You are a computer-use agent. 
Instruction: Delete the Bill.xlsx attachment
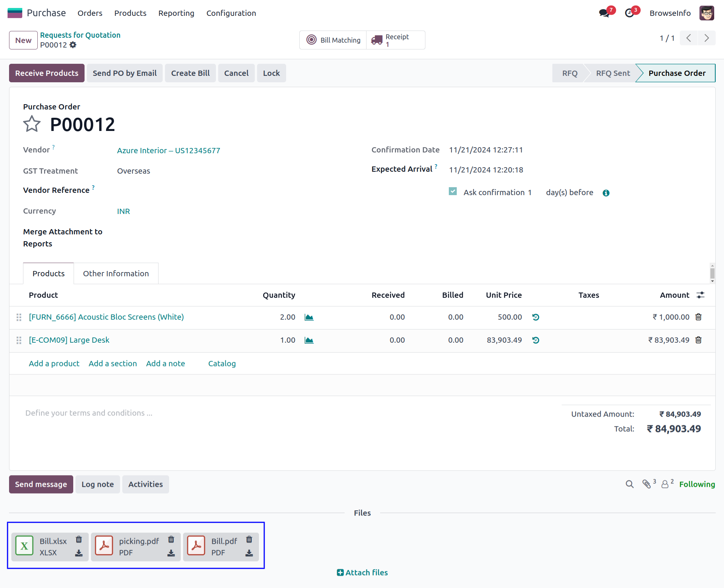79,540
